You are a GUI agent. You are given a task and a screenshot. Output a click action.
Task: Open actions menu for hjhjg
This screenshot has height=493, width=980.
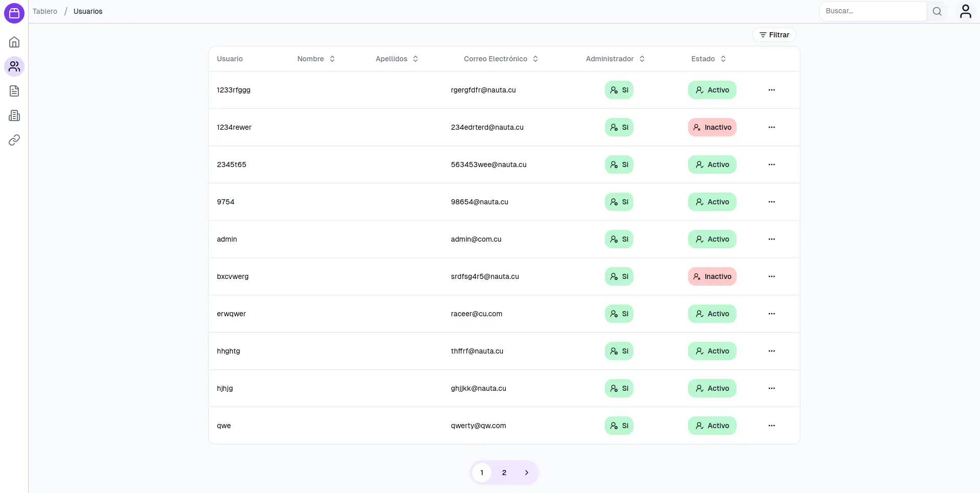[772, 388]
